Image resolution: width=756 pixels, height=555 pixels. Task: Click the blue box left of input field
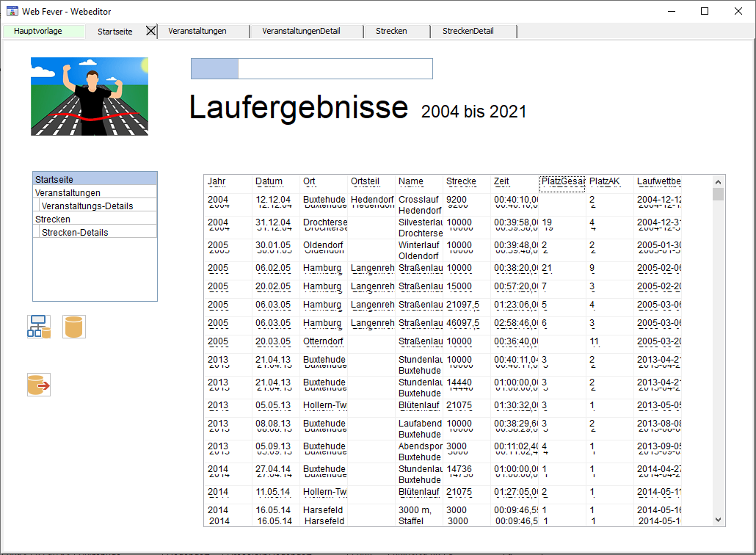(214, 68)
